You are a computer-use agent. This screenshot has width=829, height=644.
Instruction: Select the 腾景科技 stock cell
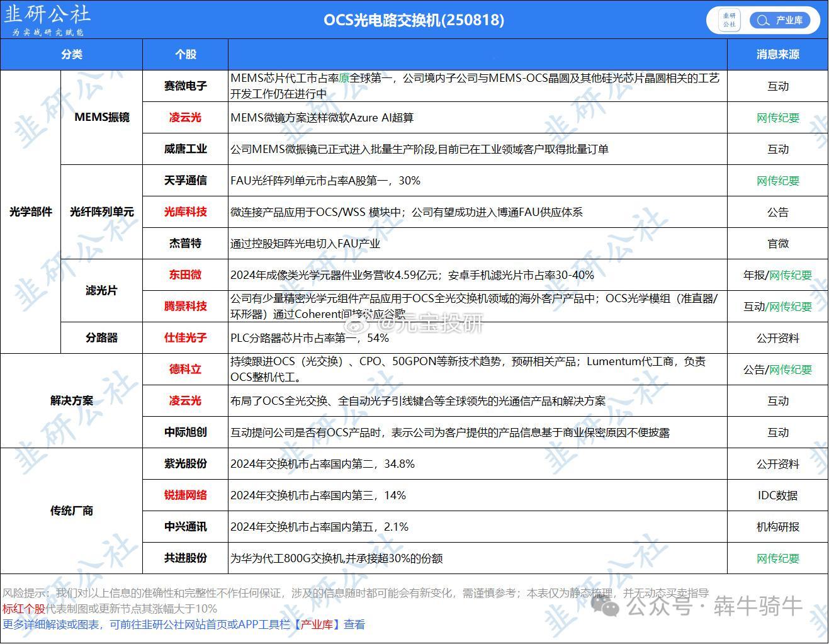[x=186, y=306]
